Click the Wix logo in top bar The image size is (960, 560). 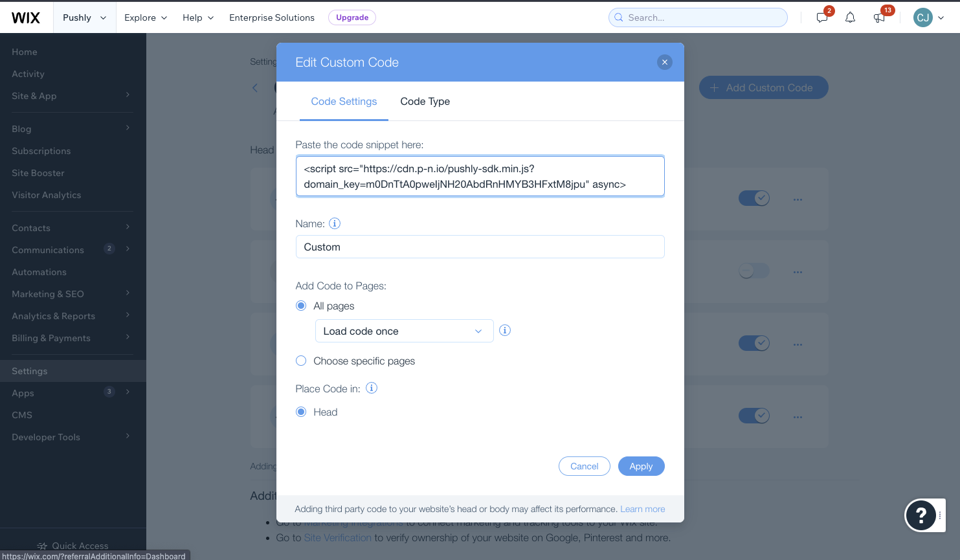26,17
